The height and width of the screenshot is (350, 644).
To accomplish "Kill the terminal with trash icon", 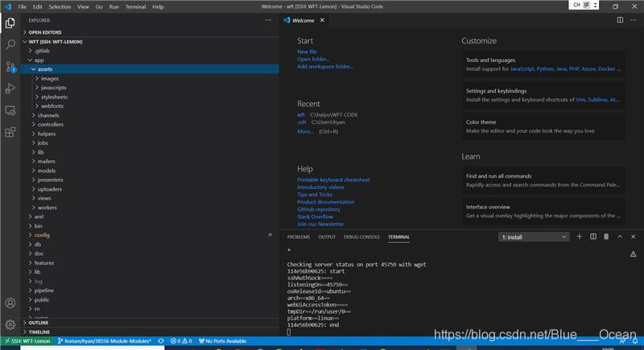I will [x=606, y=237].
